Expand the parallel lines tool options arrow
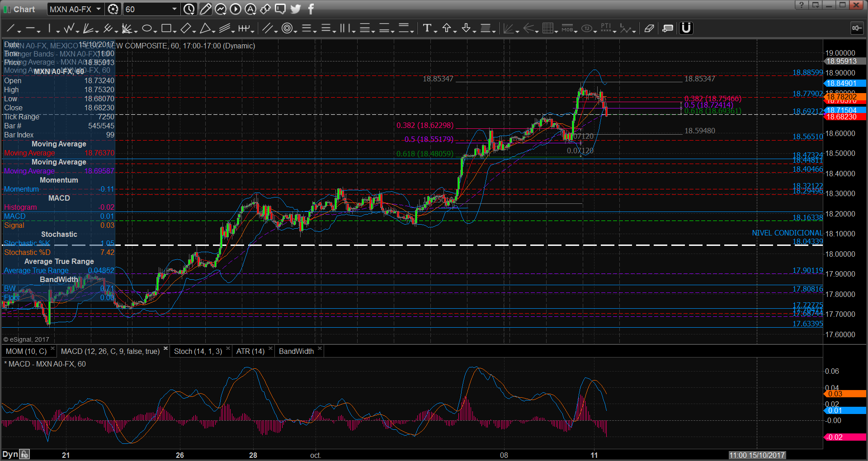This screenshot has height=461, width=868. pyautogui.click(x=276, y=31)
